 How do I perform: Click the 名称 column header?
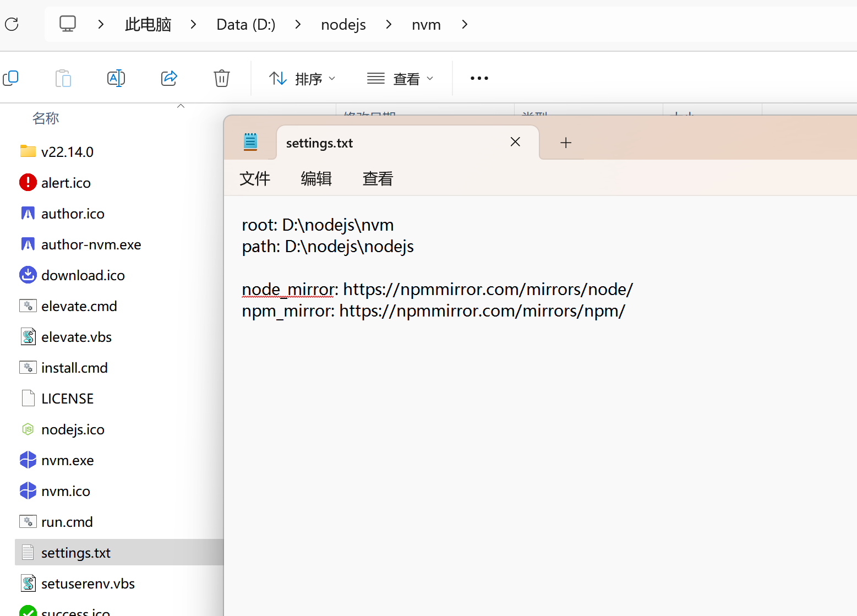46,118
